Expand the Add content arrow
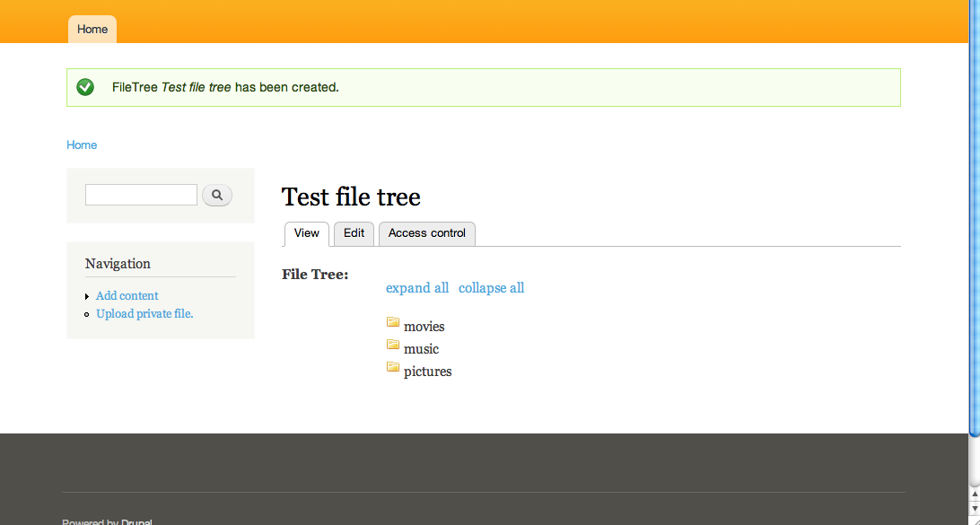 (x=88, y=296)
